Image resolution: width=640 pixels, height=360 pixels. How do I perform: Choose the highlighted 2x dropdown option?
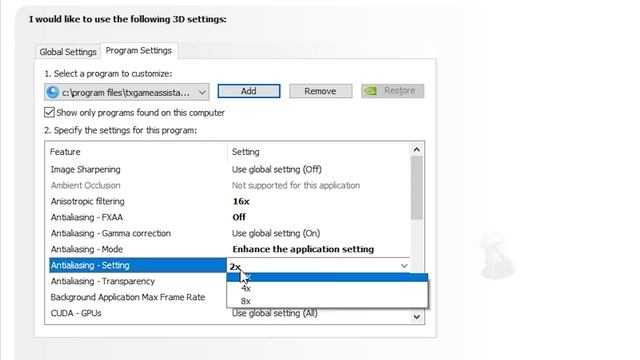coord(327,278)
